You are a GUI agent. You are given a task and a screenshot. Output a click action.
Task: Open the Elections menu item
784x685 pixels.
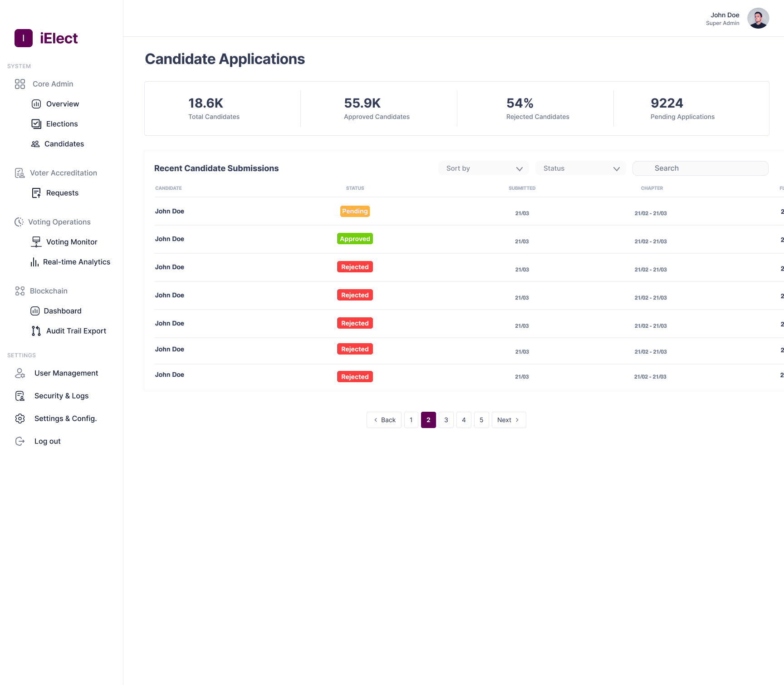(62, 124)
